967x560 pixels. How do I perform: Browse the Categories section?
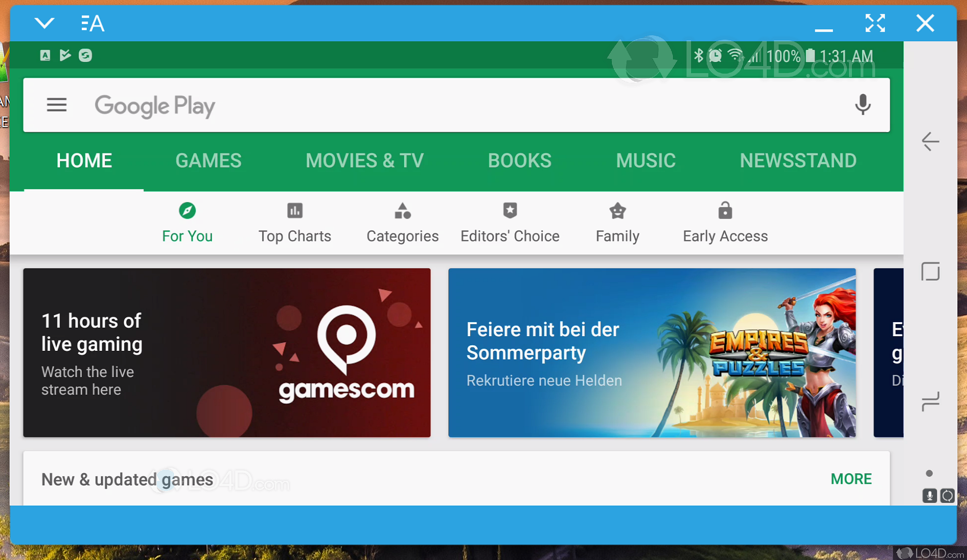[x=403, y=222]
